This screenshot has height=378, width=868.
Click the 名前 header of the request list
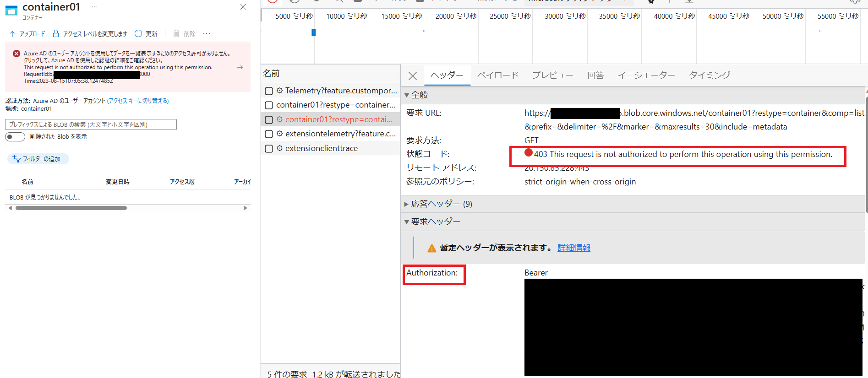[271, 74]
